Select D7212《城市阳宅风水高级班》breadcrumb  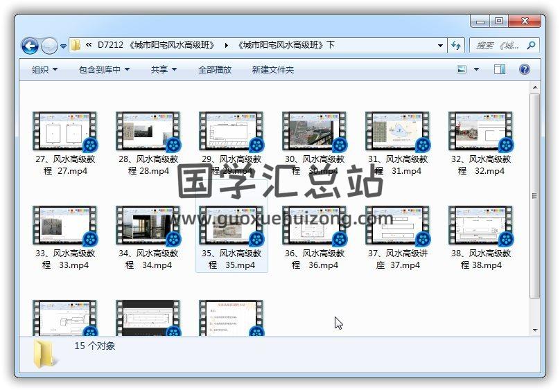tap(156, 45)
